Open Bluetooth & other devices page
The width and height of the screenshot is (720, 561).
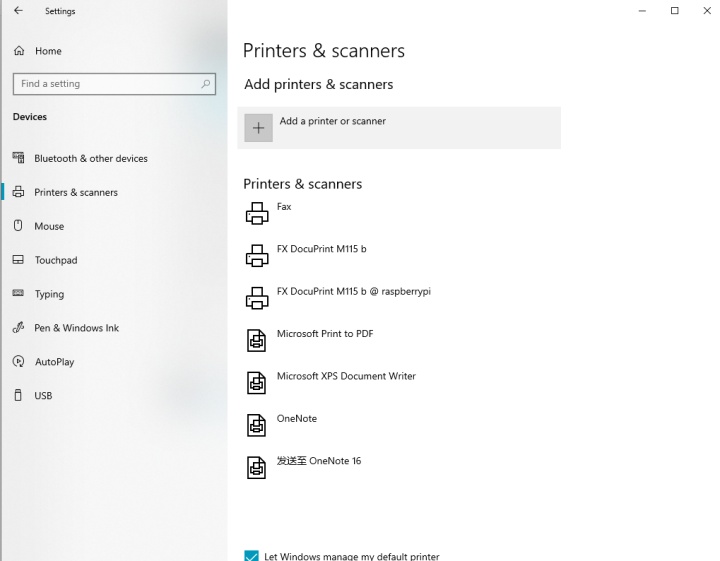[x=91, y=158]
